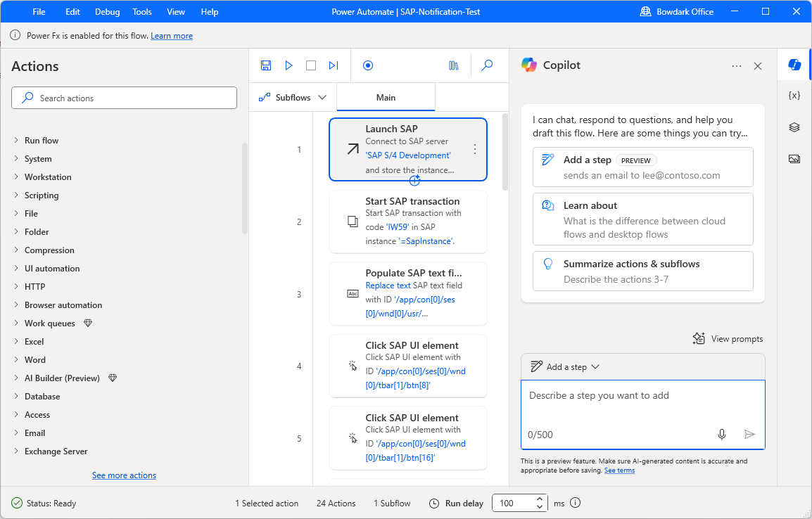Expand the Run flow action group

click(x=16, y=140)
